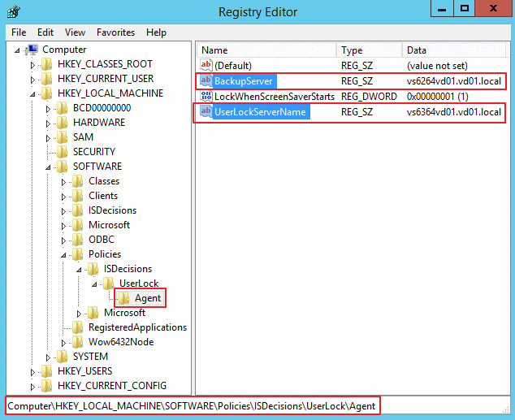Click the SECURITY folder icon
Image resolution: width=515 pixels, height=420 pixels.
[62, 152]
